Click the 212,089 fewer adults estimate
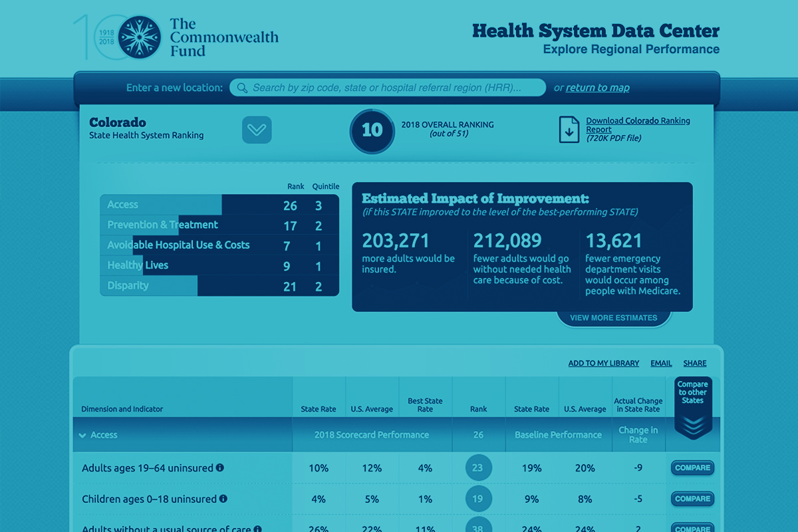This screenshot has height=532, width=798. [x=522, y=257]
